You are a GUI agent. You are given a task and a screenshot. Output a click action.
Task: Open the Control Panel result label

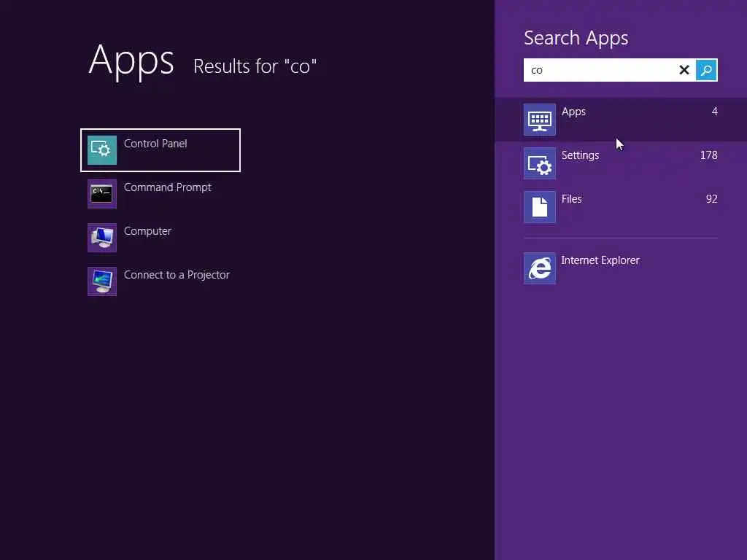click(155, 144)
